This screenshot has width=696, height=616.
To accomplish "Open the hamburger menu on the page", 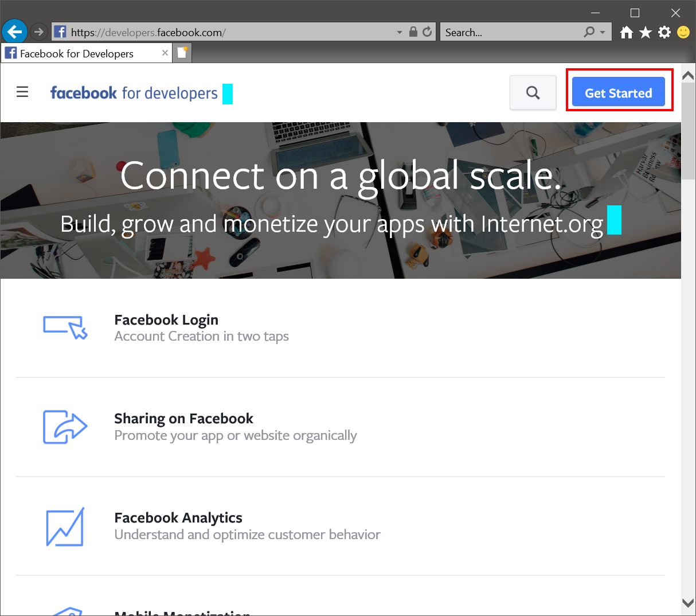I will click(x=22, y=92).
